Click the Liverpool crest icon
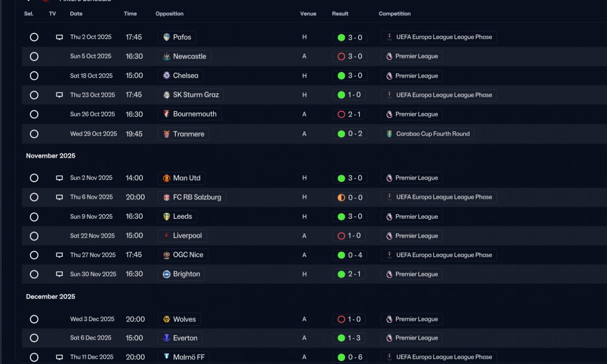The image size is (607, 364). (x=166, y=236)
